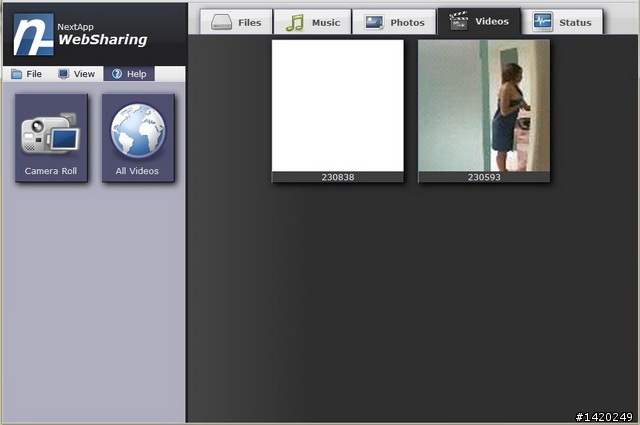Click the monitor icon beside View

63,74
